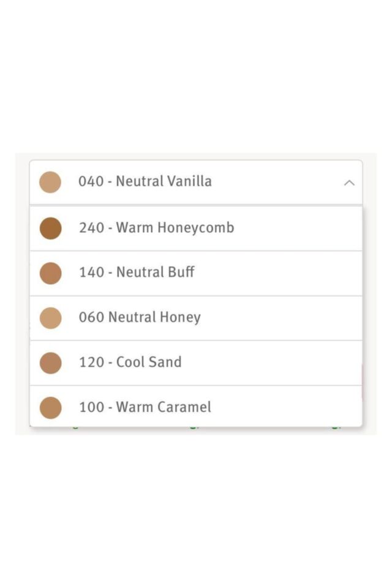
Task: Pick the "060 Neutral Honey" text option
Action: (140, 317)
